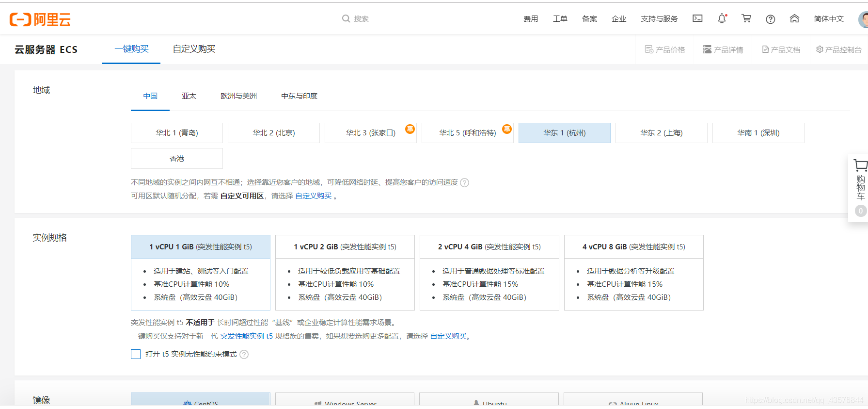Select region 华北 1 (青岛)
The width and height of the screenshot is (868, 409).
177,133
